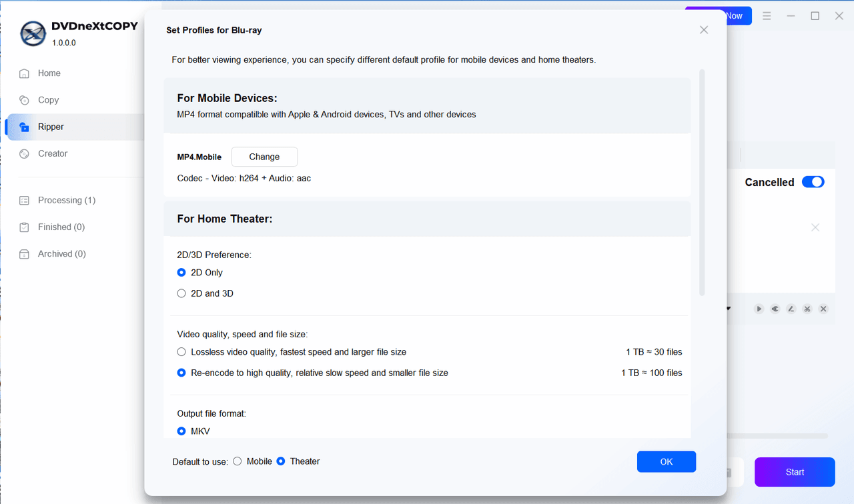Select the 2D and 3D preference
The image size is (854, 504).
[205, 293]
